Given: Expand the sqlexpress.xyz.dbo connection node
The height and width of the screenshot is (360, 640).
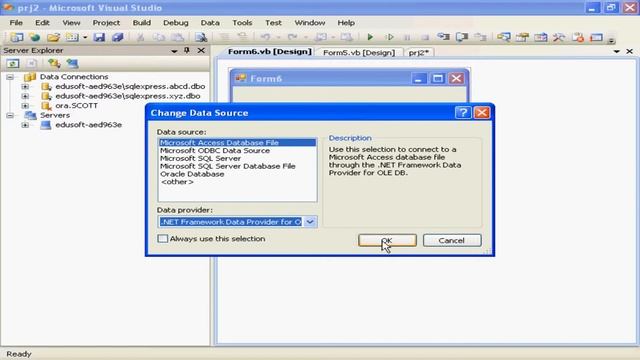Looking at the screenshot, I should (25, 96).
